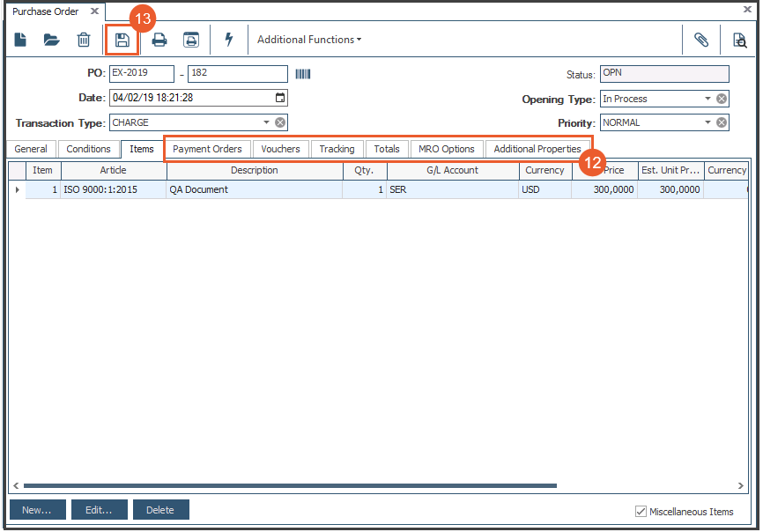Image resolution: width=763 pixels, height=532 pixels.
Task: Open attachments with the paperclip icon
Action: (x=700, y=40)
